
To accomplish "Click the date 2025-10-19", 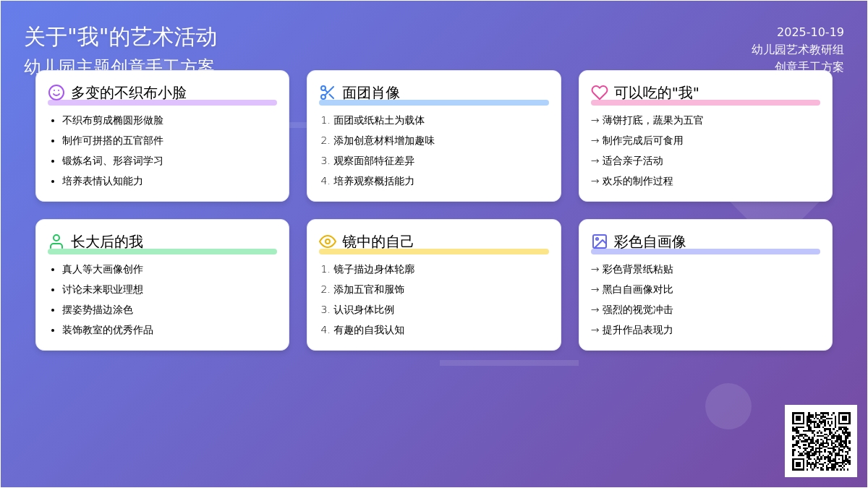I will pos(810,32).
